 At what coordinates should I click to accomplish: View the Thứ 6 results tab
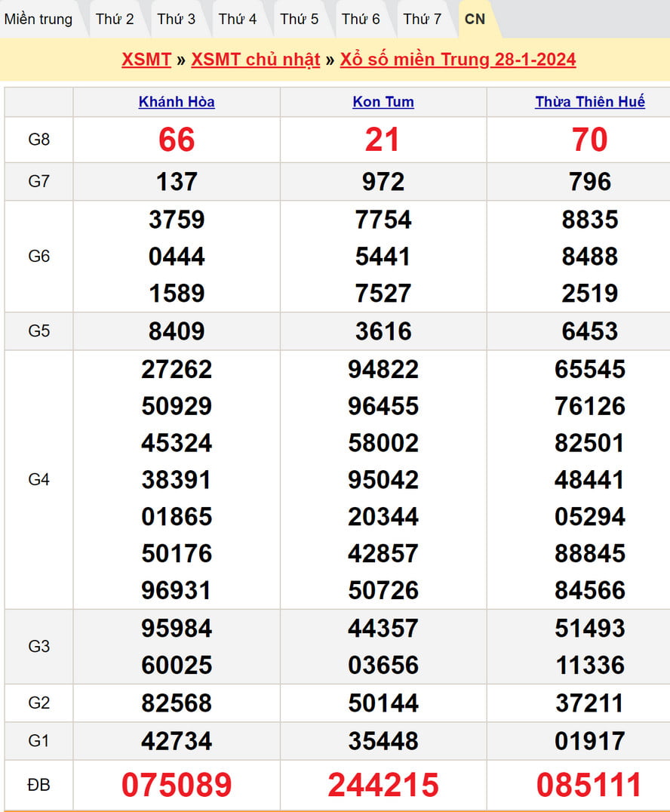click(361, 19)
